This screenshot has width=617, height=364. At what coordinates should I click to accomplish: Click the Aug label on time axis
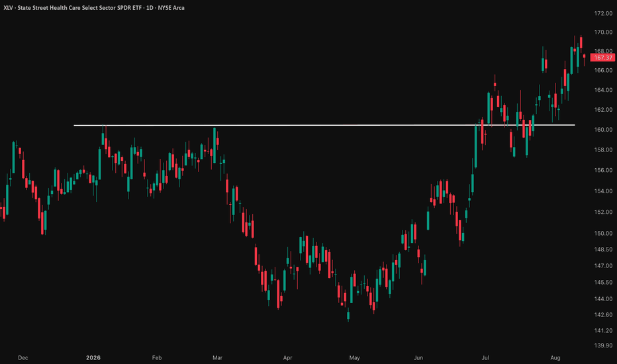(555, 357)
